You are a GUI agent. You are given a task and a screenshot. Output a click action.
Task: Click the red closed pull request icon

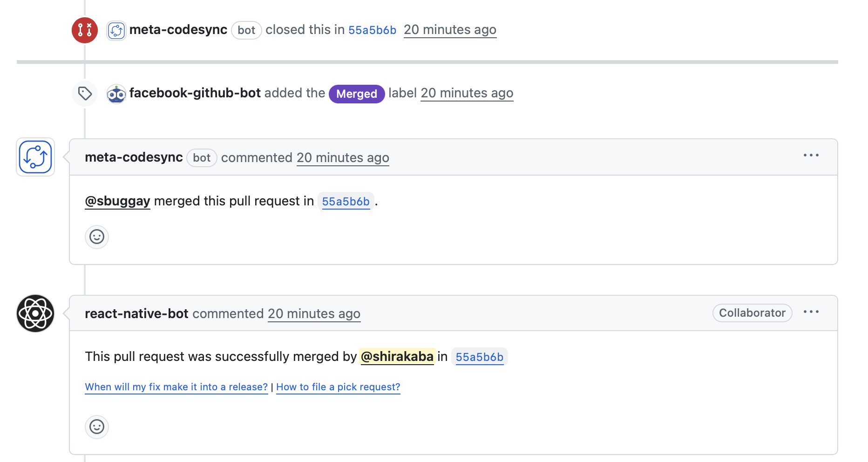pyautogui.click(x=85, y=30)
